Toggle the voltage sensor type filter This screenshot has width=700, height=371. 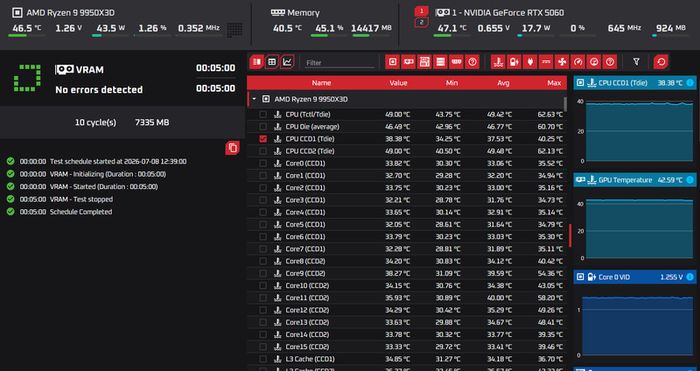514,62
